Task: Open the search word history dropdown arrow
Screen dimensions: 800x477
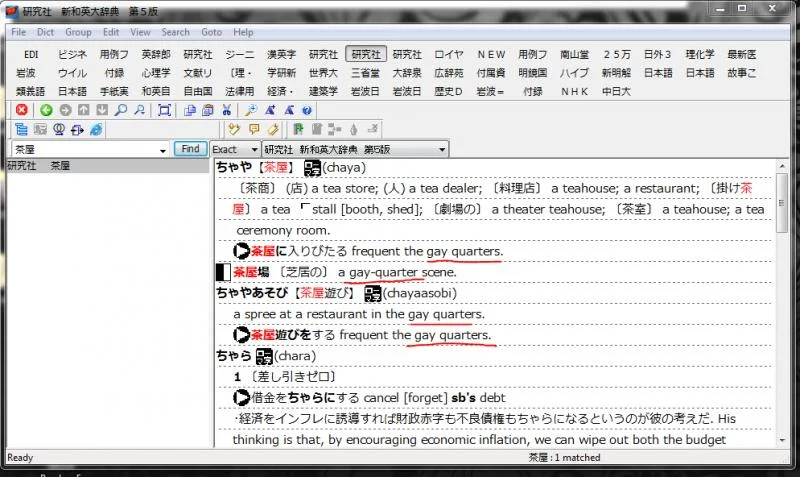Action: pyautogui.click(x=163, y=150)
